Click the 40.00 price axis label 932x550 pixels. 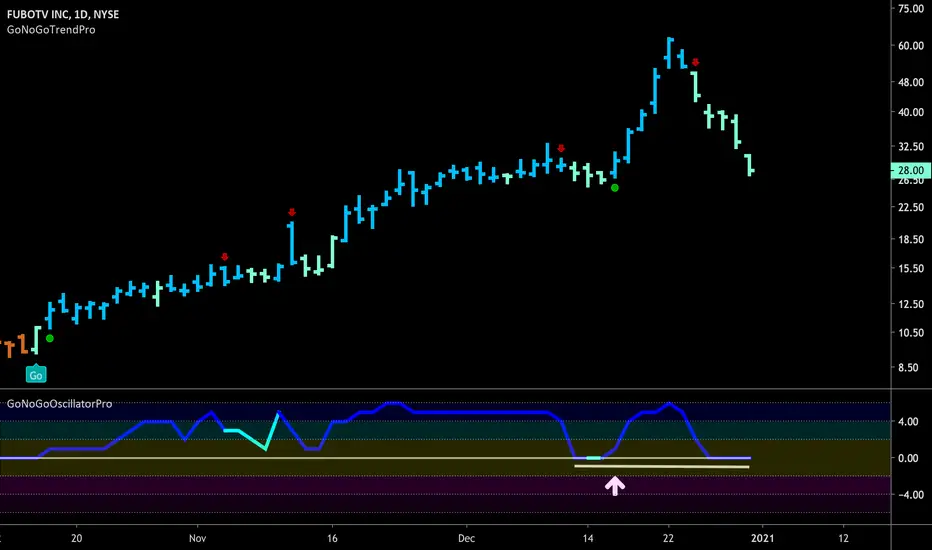tap(911, 112)
